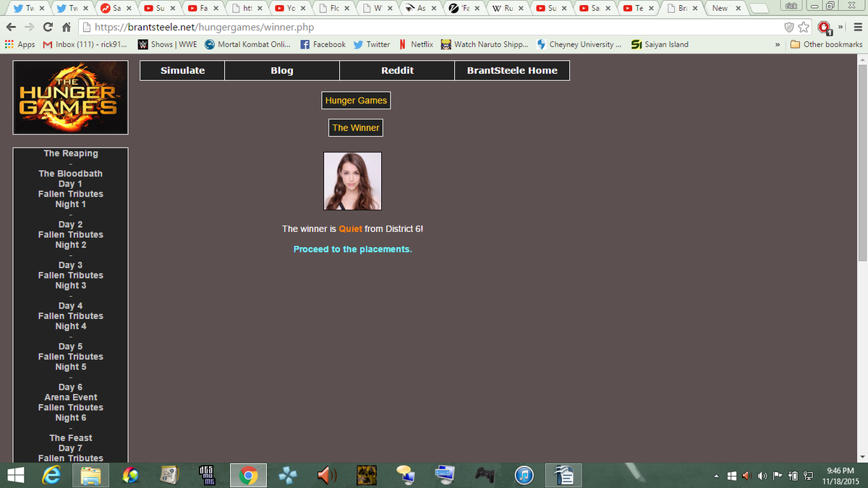
Task: Open Other bookmarks folder
Action: (827, 44)
